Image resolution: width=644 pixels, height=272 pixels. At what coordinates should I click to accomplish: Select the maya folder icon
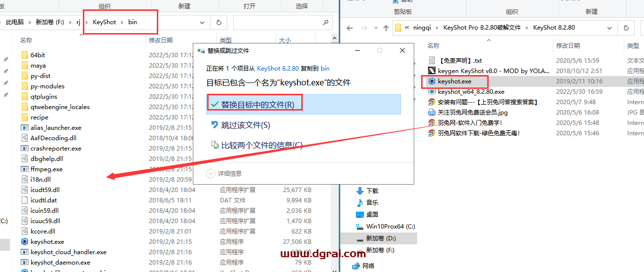click(x=25, y=65)
